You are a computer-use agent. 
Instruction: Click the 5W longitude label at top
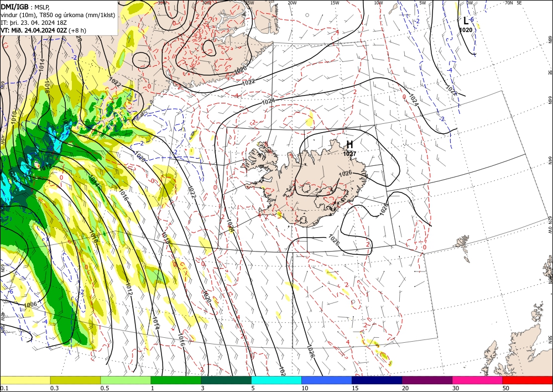click(422, 3)
